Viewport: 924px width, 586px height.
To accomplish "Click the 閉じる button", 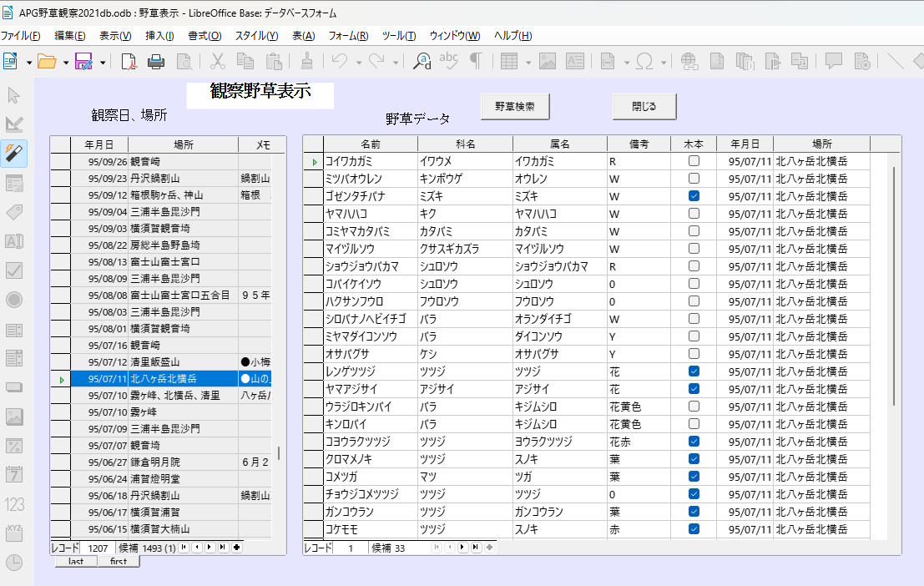I will pos(644,107).
